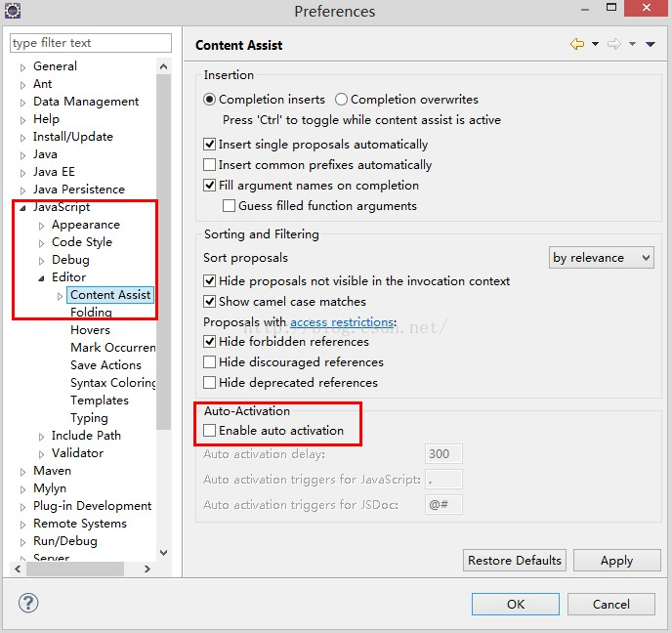This screenshot has height=633, width=672.
Task: Open the forward history dropdown arrow
Action: [632, 44]
